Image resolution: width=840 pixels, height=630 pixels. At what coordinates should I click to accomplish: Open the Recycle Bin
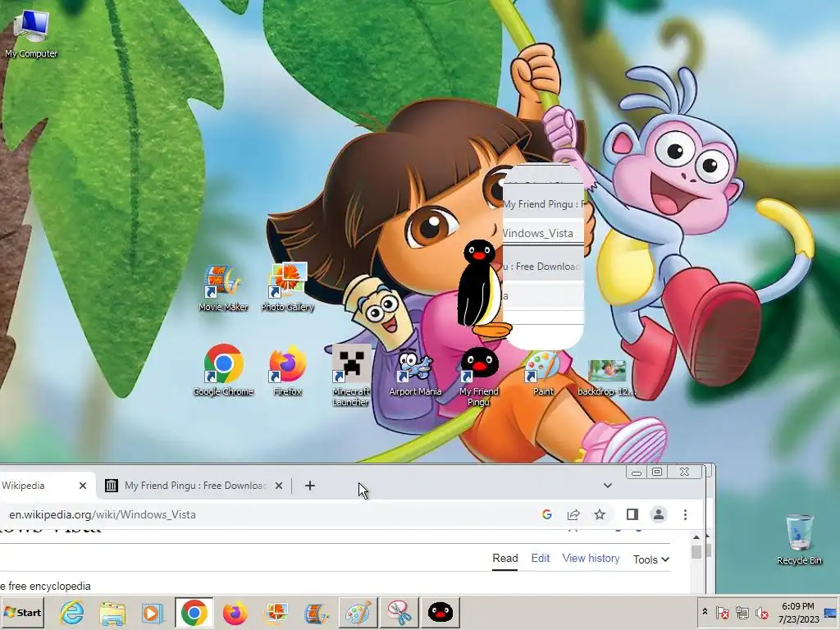[x=799, y=540]
